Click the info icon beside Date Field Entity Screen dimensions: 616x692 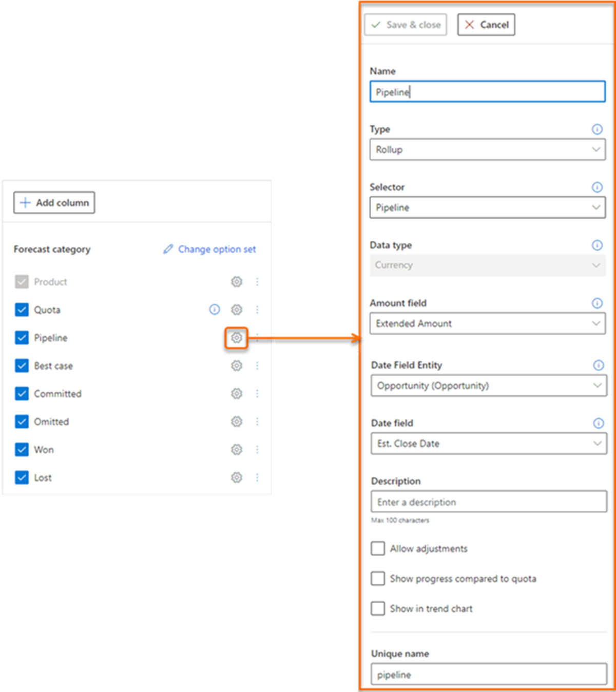click(x=598, y=366)
